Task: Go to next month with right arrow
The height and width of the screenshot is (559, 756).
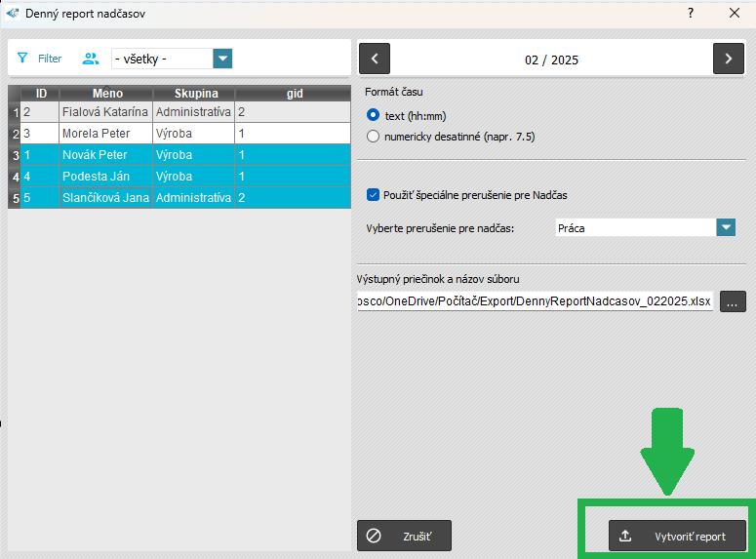Action: [x=728, y=60]
